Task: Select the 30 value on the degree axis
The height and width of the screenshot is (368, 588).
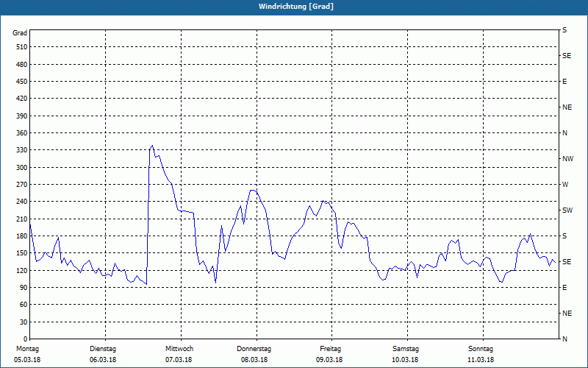Action: point(24,322)
